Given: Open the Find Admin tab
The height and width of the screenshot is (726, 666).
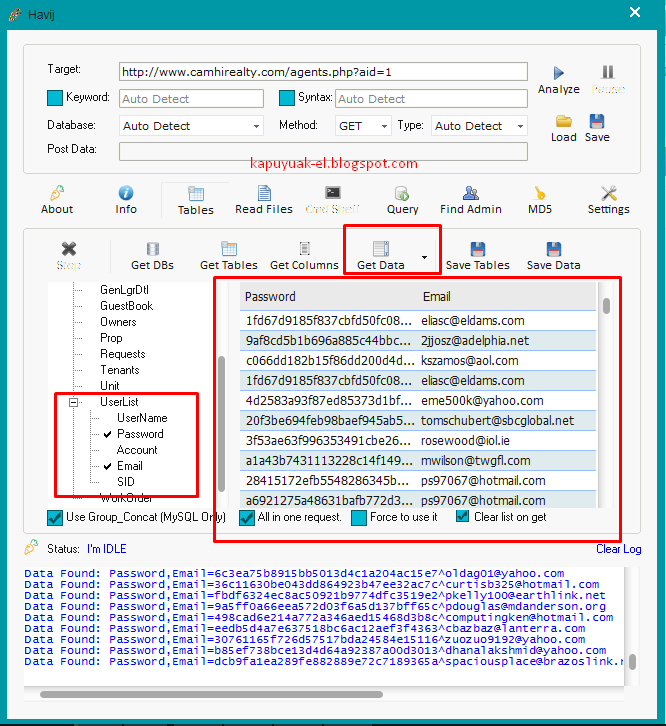Looking at the screenshot, I should click(x=471, y=201).
